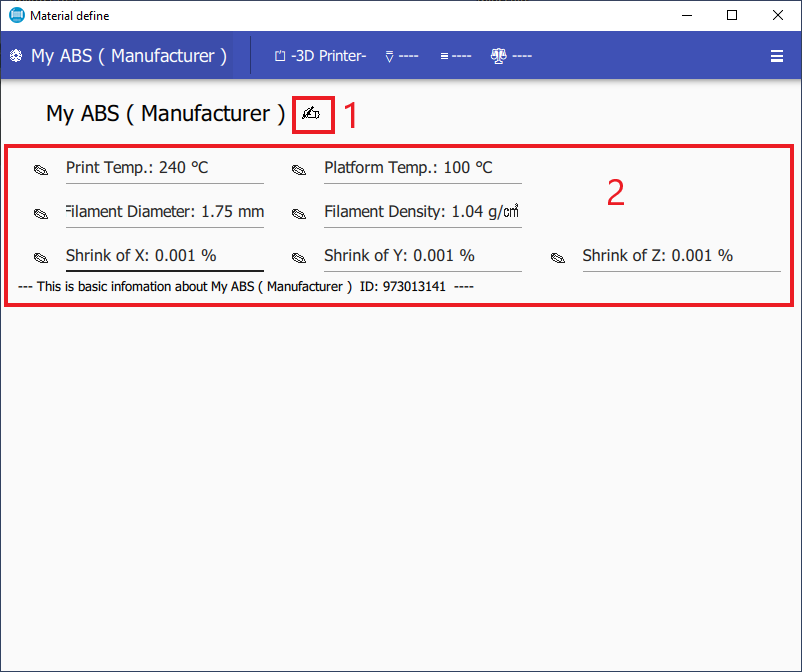
Task: Click the My ABS ( Manufacturer ) heading text
Action: 166,114
